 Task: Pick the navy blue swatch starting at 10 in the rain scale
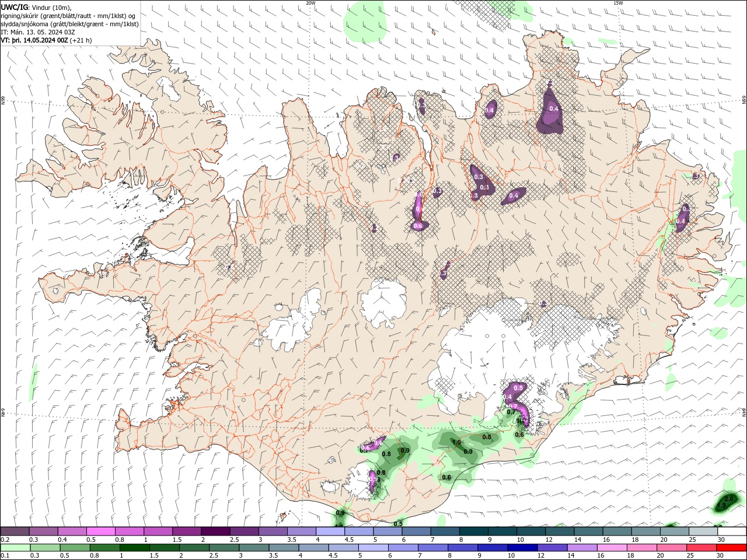[522, 548]
